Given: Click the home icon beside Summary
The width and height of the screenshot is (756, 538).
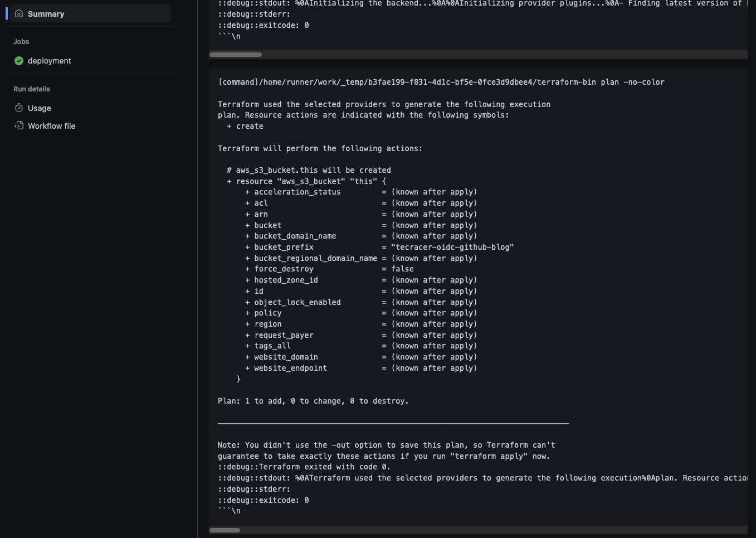Looking at the screenshot, I should tap(19, 13).
